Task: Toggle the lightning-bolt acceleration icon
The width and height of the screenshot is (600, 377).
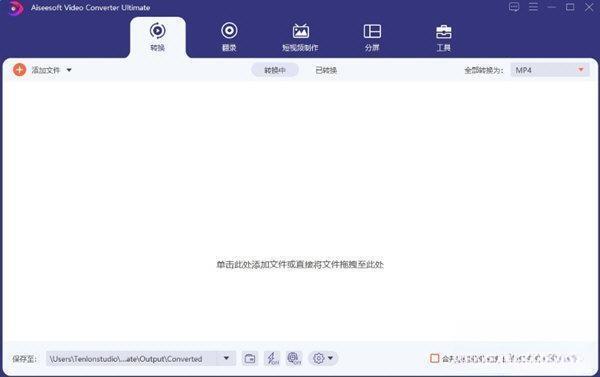Action: 272,359
